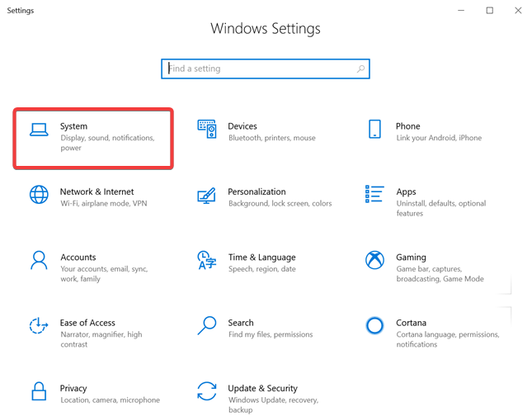The height and width of the screenshot is (416, 532).
Task: Select the Privacy padlock icon
Action: click(x=39, y=391)
